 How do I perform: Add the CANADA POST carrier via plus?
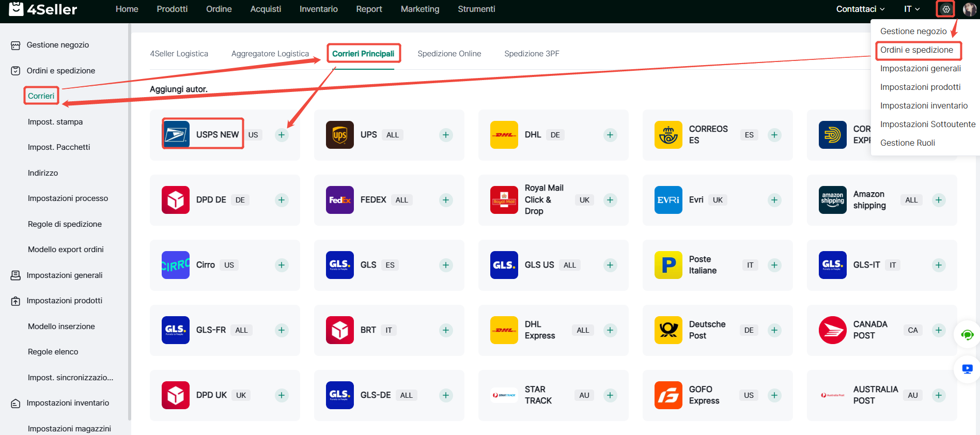938,330
